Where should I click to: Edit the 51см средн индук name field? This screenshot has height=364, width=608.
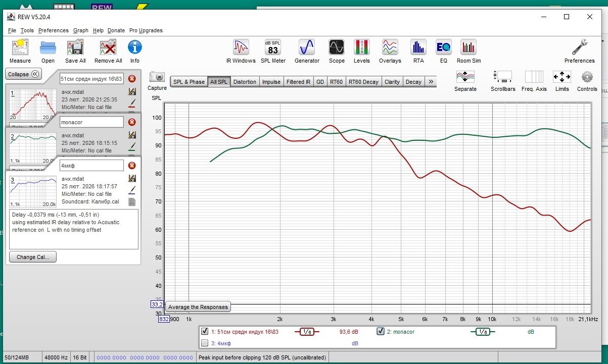coord(91,79)
